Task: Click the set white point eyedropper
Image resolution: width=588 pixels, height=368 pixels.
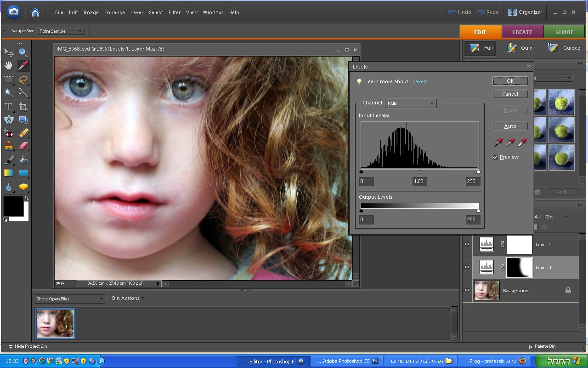Action: pyautogui.click(x=522, y=142)
